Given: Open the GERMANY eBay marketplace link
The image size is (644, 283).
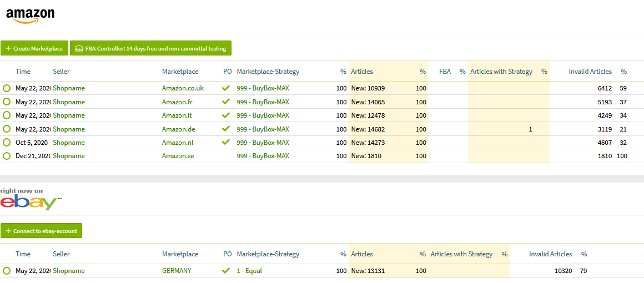Looking at the screenshot, I should coord(177,271).
